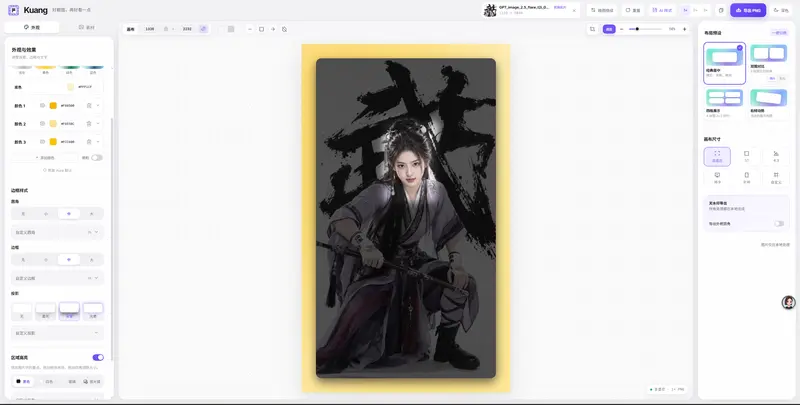Click the copy icon beside export button
This screenshot has height=405, width=800.
721,10
